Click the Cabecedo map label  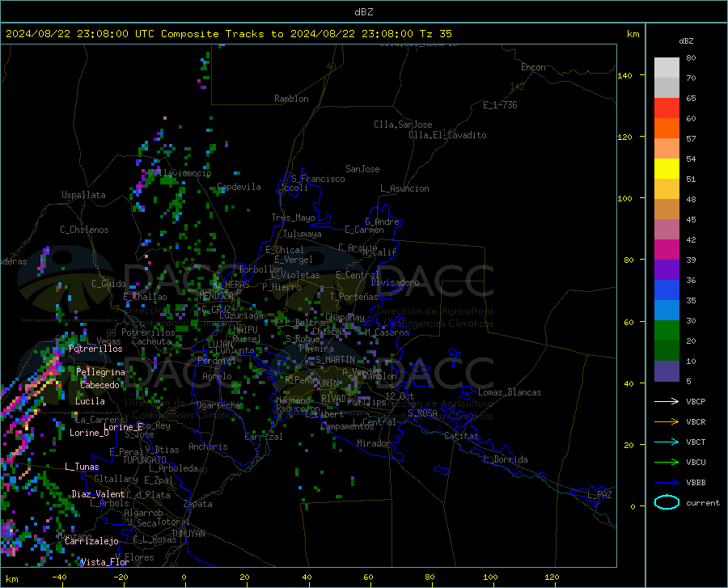click(x=99, y=385)
